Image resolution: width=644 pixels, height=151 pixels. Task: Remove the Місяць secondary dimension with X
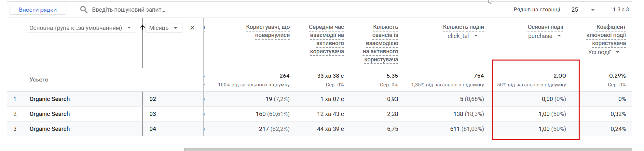(x=192, y=28)
